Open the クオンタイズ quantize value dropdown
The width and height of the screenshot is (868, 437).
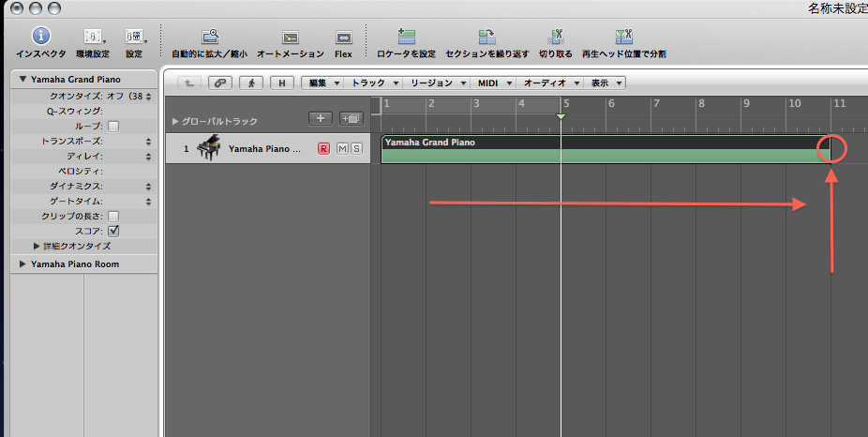(148, 97)
